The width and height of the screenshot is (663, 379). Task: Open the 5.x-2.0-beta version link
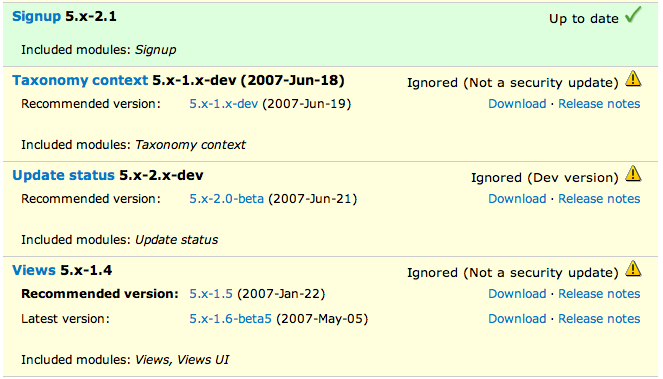coord(227,199)
